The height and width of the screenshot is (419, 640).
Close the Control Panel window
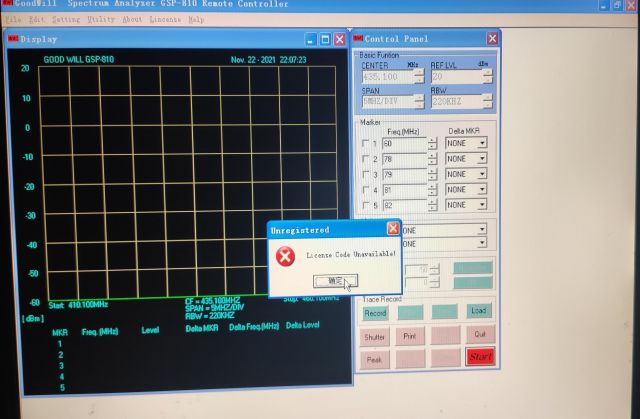tap(492, 38)
